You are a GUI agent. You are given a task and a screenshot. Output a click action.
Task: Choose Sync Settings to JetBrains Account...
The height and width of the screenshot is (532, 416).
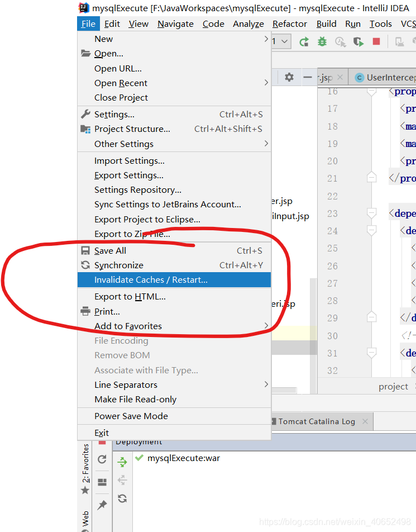174,205
